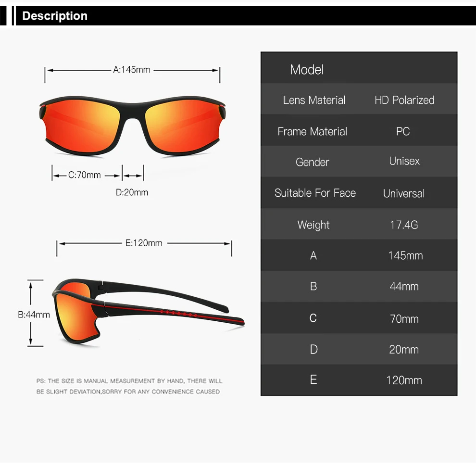Click the A:145mm width dimension label

click(x=131, y=70)
